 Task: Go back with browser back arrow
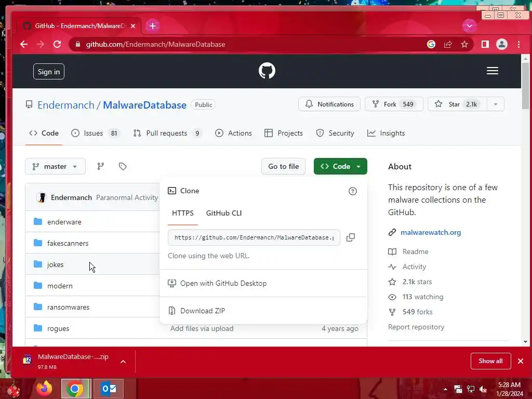[24, 44]
